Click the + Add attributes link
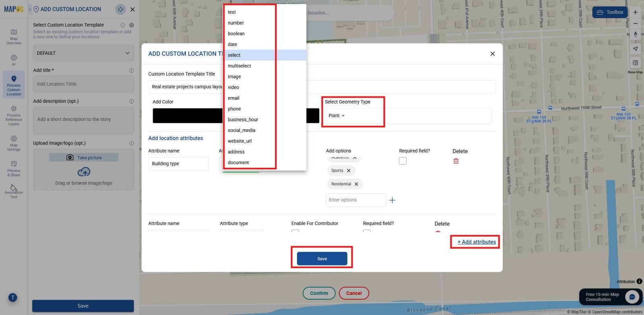This screenshot has width=644, height=315. click(477, 242)
